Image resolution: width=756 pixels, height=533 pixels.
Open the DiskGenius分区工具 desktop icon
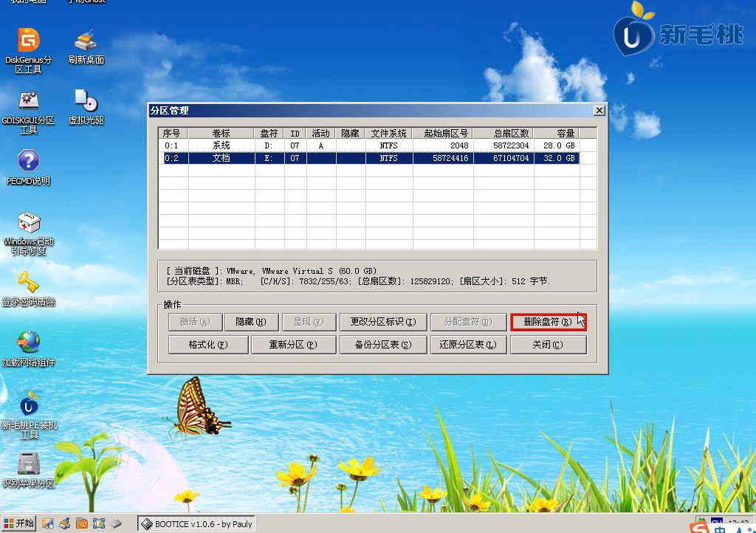point(28,50)
